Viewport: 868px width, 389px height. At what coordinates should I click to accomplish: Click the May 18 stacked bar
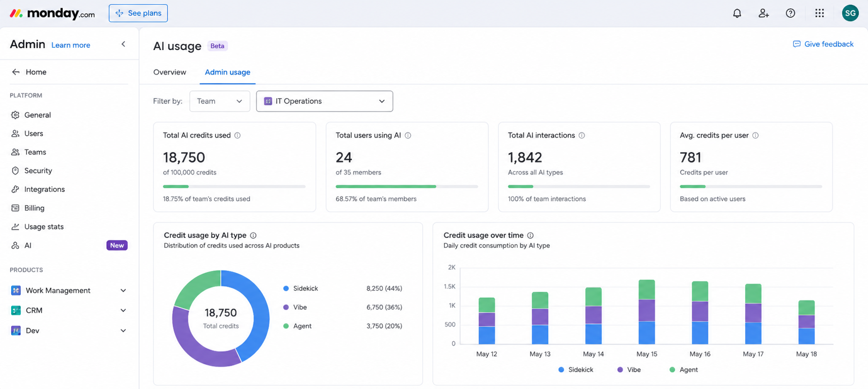pyautogui.click(x=806, y=322)
